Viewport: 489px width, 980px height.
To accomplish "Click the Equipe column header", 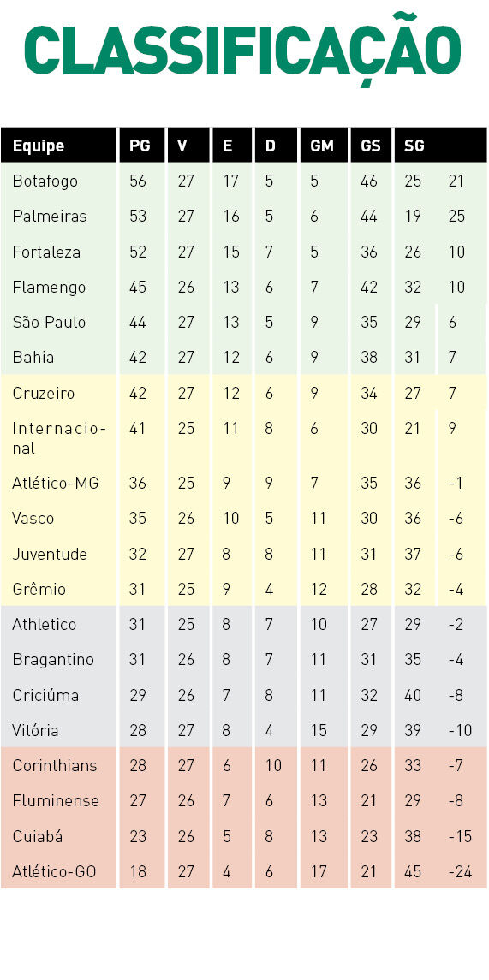I will click(x=39, y=146).
